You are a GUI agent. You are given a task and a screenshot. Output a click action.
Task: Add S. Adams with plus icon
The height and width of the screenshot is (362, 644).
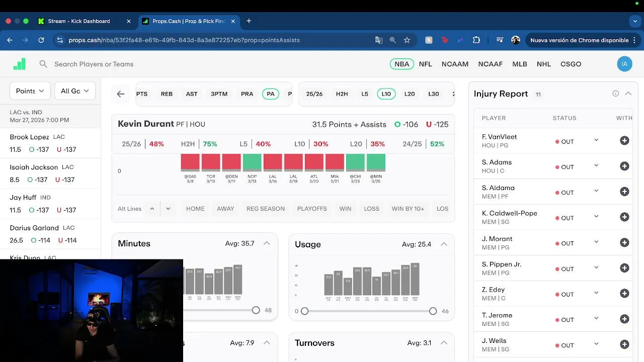click(624, 166)
